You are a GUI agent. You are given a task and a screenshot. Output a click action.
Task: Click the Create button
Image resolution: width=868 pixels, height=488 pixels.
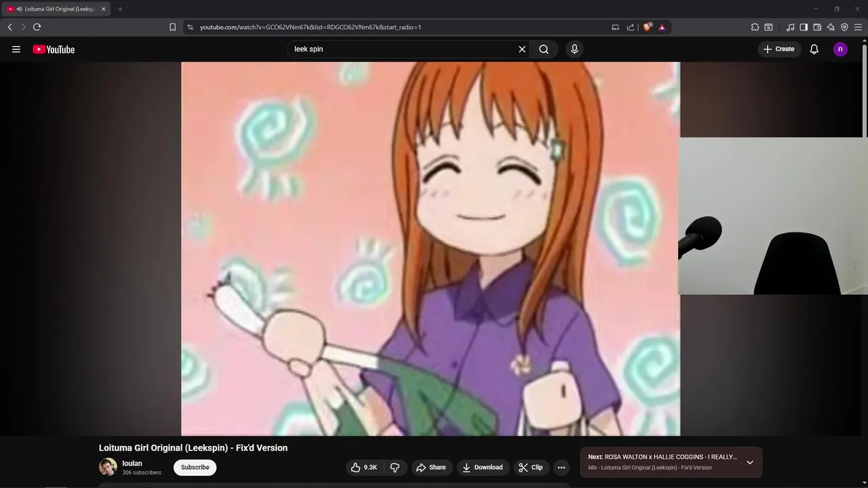[x=778, y=49]
